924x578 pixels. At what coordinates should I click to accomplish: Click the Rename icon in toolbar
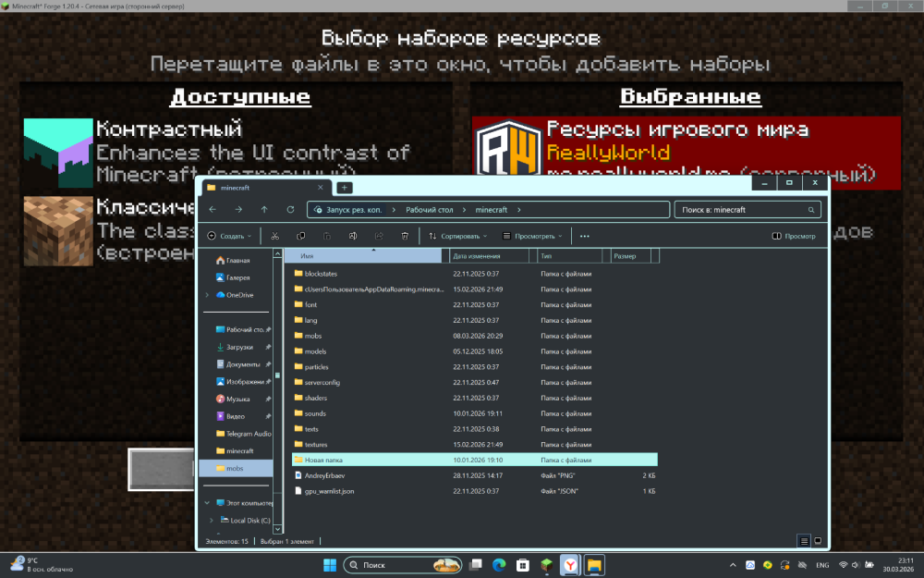[352, 236]
